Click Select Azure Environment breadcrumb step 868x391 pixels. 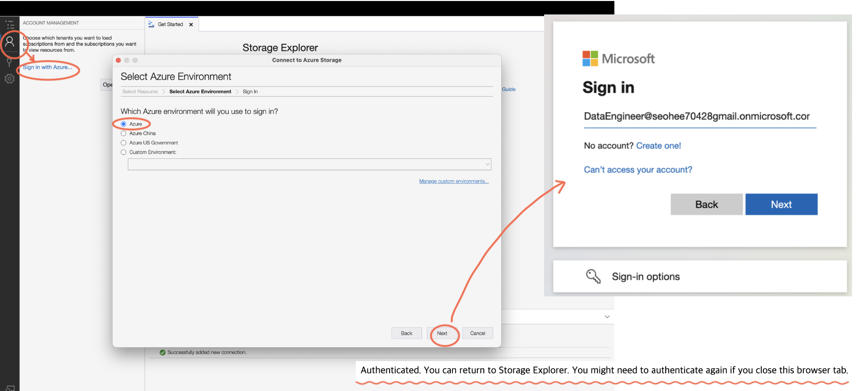click(200, 92)
